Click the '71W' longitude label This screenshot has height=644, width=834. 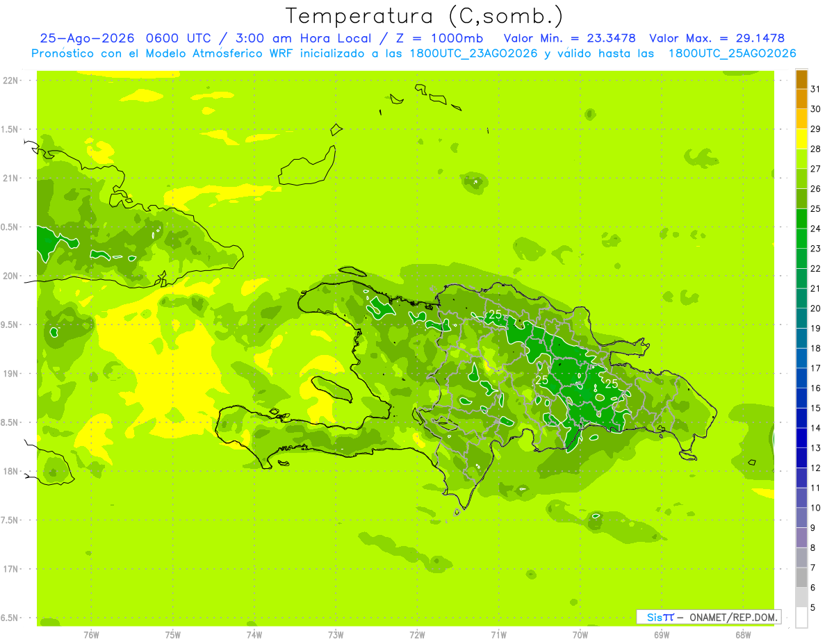click(498, 635)
